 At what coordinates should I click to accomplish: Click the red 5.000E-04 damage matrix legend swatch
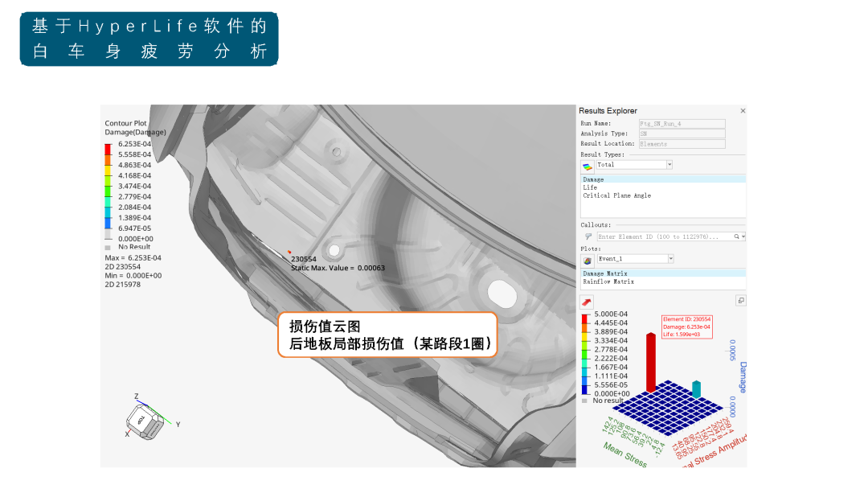click(x=584, y=318)
